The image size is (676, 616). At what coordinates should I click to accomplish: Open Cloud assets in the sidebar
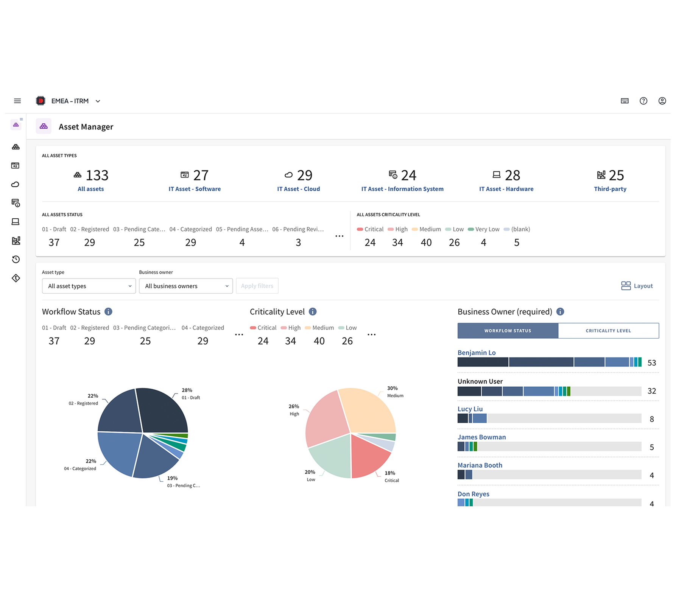point(16,184)
